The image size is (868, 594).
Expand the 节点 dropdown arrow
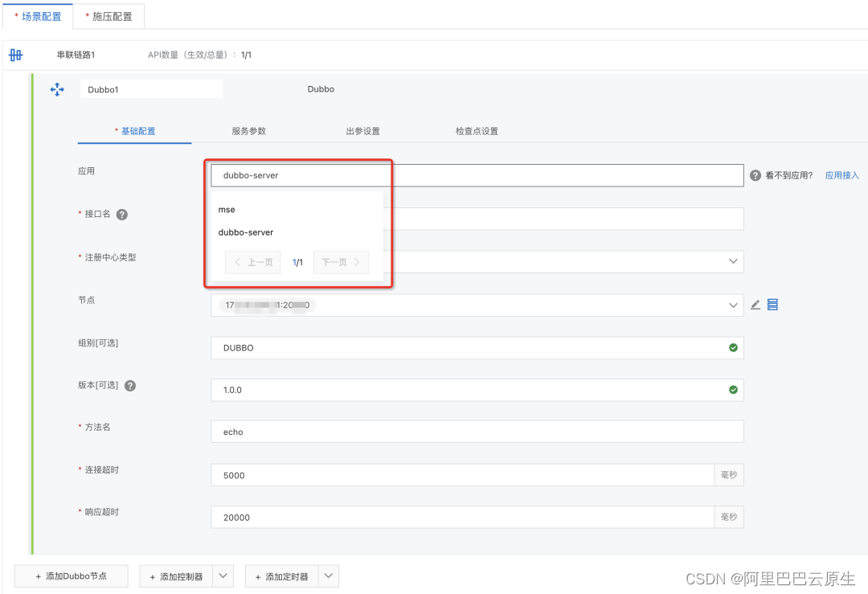click(733, 305)
